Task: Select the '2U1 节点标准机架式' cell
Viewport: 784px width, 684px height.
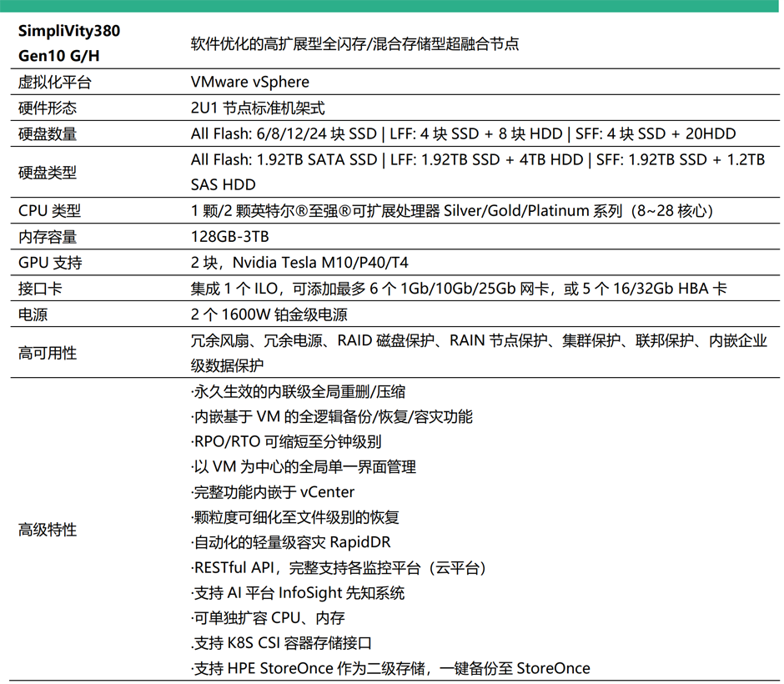Action: point(258,108)
